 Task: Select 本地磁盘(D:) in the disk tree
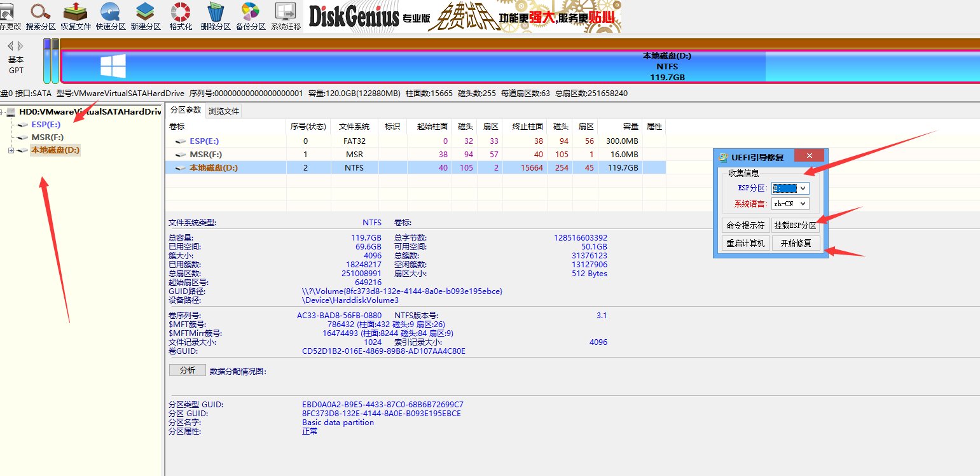(55, 150)
